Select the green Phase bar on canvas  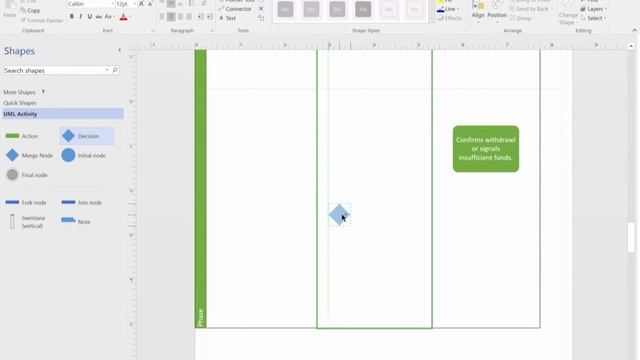(x=200, y=189)
